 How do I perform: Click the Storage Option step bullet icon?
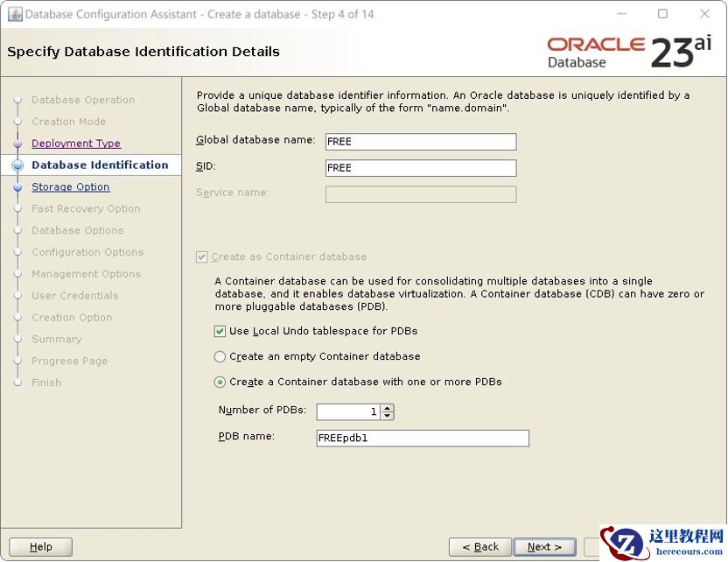point(17,187)
